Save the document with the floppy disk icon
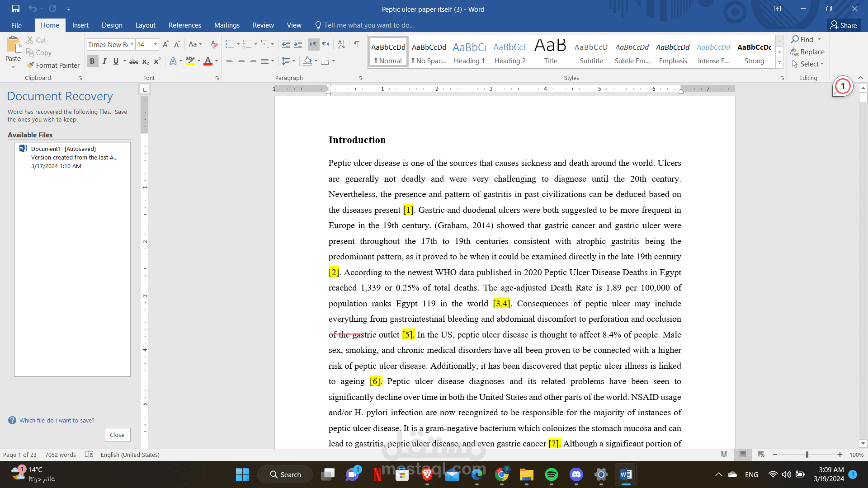Screen dimensions: 868x488 (x=16, y=9)
